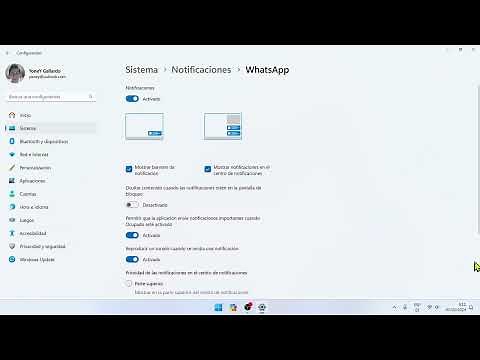Click the notification center preview thumbnail
This screenshot has width=480, height=360.
click(x=223, y=126)
